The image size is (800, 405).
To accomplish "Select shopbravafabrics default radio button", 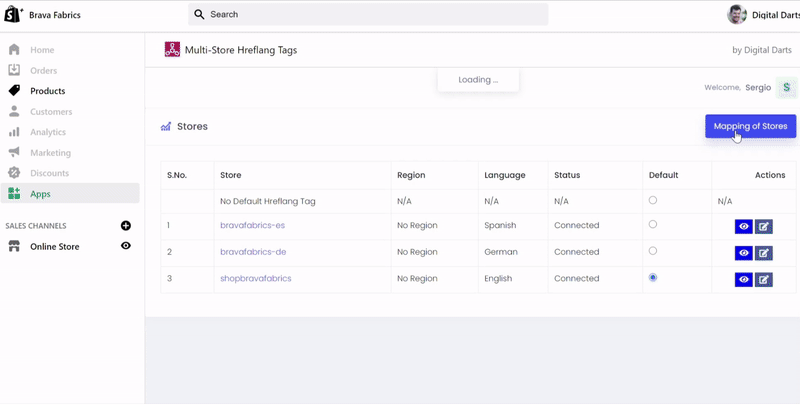I will [653, 277].
